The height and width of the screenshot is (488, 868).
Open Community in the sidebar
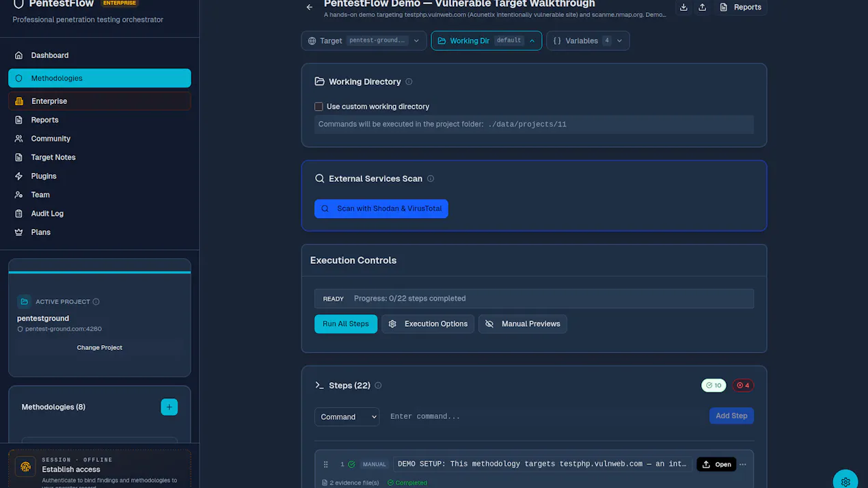(x=99, y=139)
